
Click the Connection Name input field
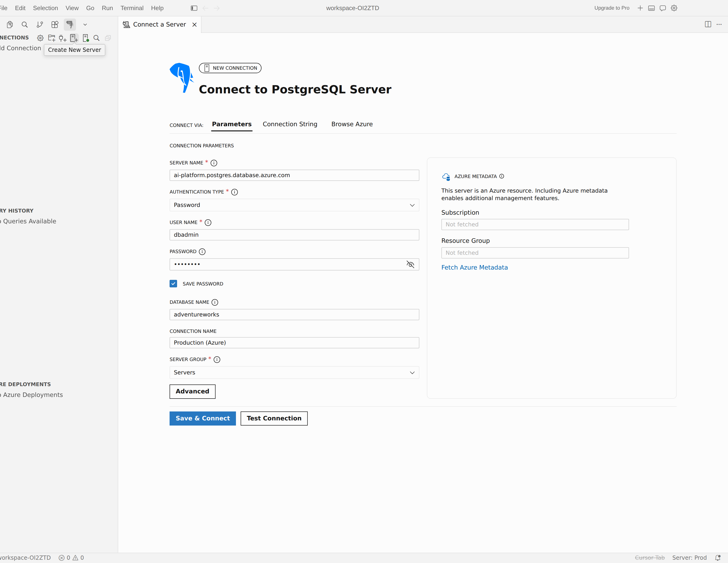point(294,343)
